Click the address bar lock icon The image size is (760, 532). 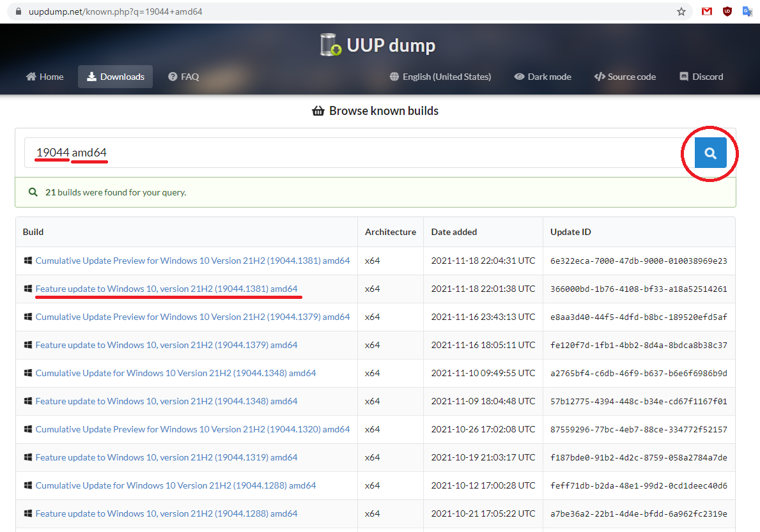click(19, 11)
